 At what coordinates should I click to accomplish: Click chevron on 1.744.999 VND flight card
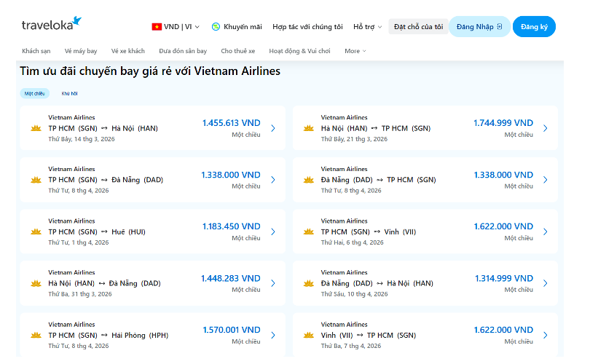click(x=546, y=128)
